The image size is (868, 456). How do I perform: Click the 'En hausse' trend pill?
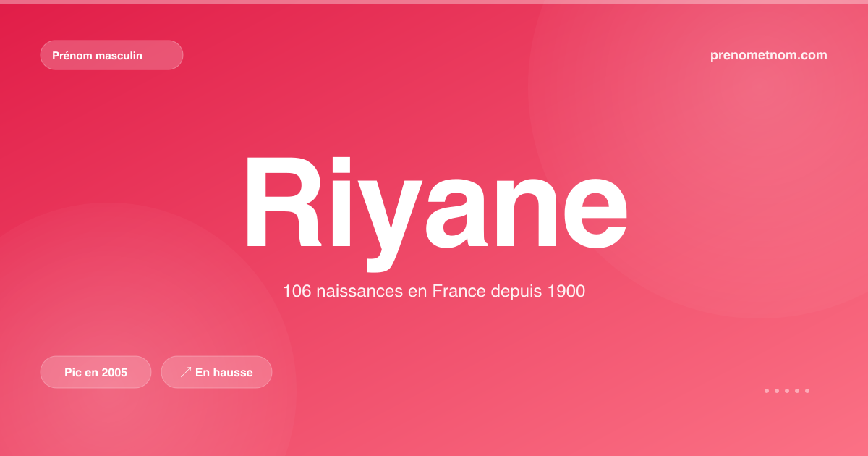216,372
